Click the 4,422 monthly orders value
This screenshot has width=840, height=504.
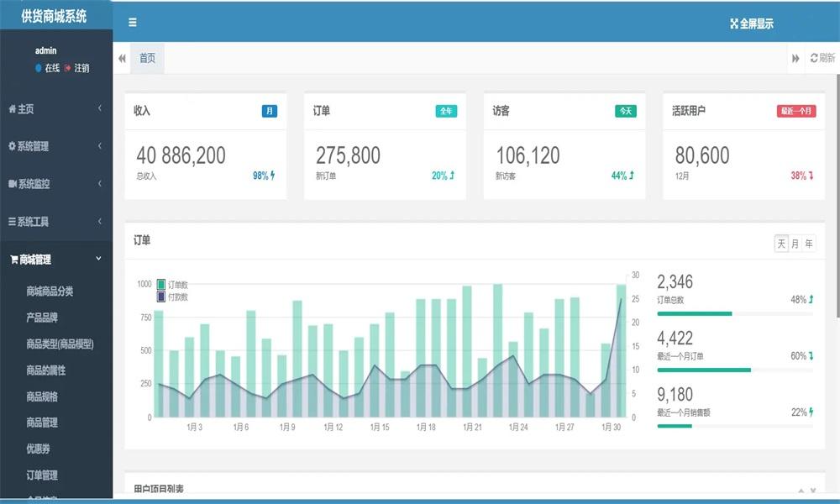pos(675,338)
